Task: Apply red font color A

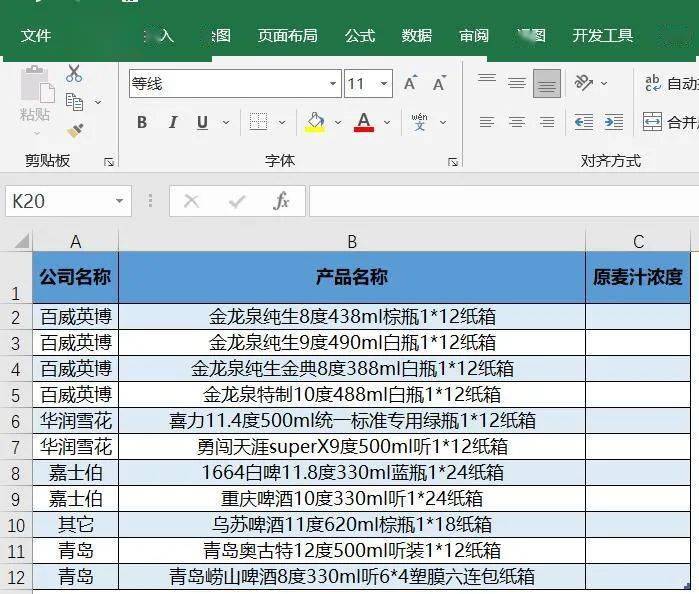Action: (364, 122)
